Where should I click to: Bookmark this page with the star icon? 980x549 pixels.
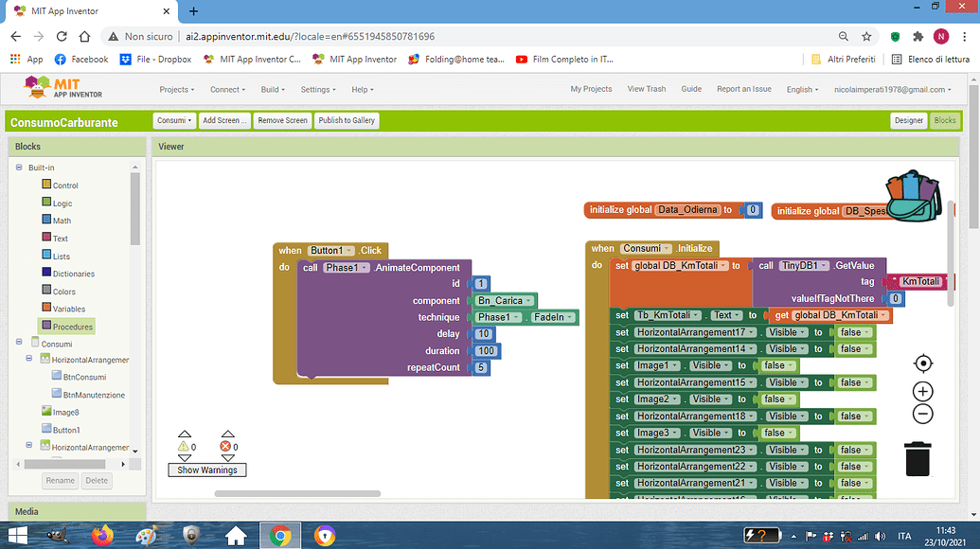click(x=866, y=36)
